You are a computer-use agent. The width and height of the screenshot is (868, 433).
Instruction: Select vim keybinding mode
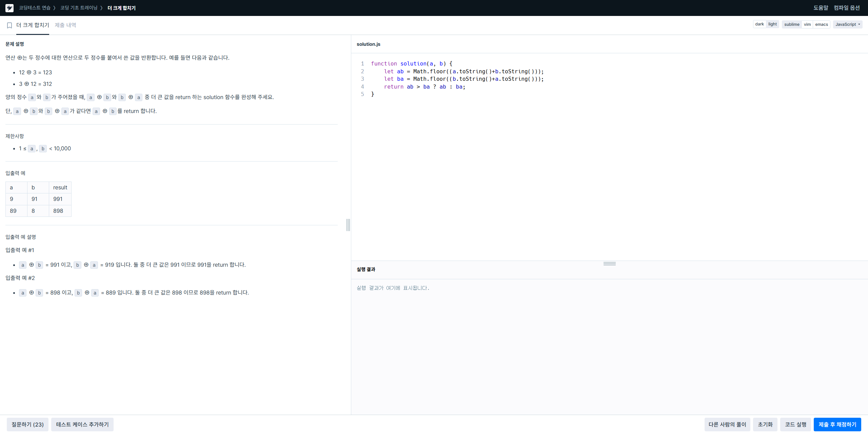tap(807, 24)
